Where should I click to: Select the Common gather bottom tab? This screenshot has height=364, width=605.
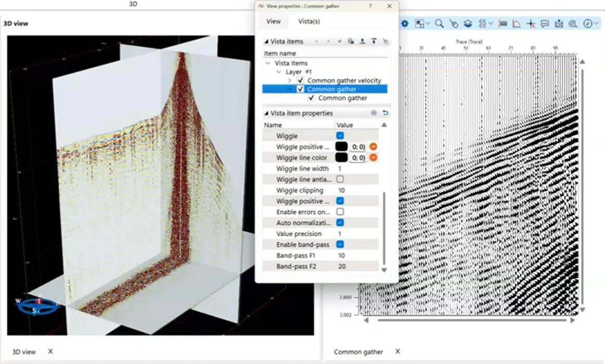tap(358, 352)
